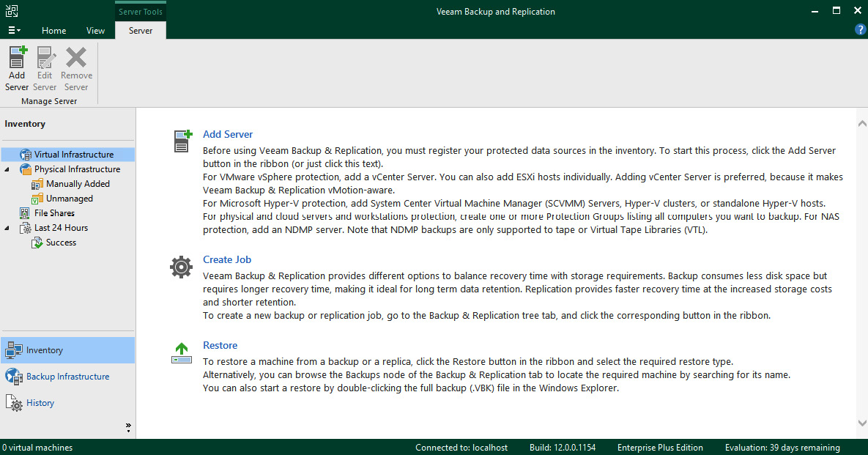
Task: Click 'Evaluation: 39 days remaining' status text
Action: click(x=782, y=447)
